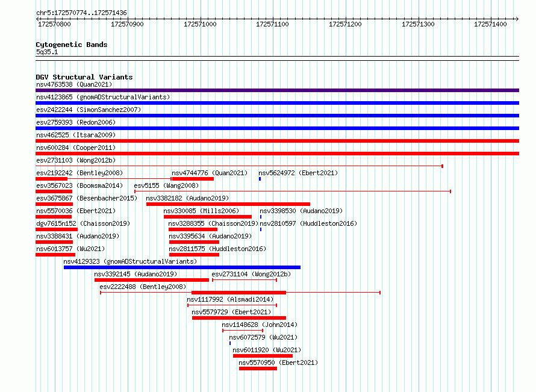Image resolution: width=536 pixels, height=392 pixels.
Task: Click nsv462525 (Itsara2009) label
Action: click(x=76, y=135)
